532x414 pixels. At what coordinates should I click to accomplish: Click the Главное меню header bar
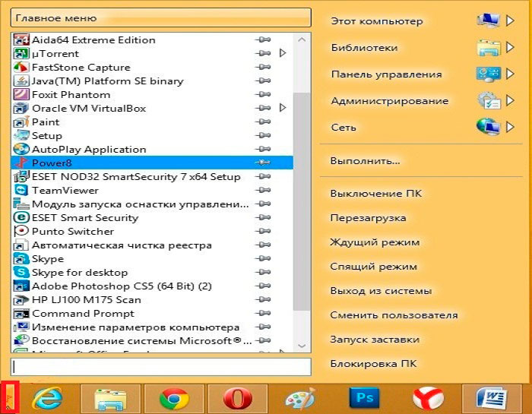click(161, 17)
